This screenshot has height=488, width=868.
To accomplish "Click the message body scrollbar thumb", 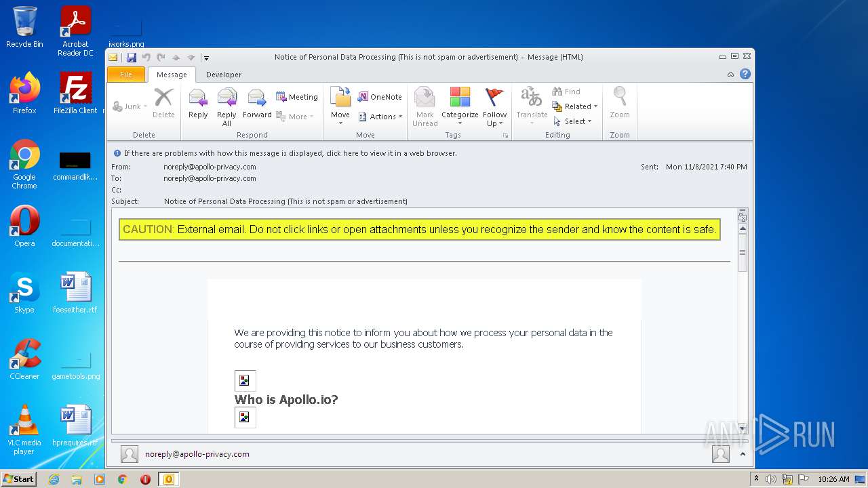I will pyautogui.click(x=743, y=252).
